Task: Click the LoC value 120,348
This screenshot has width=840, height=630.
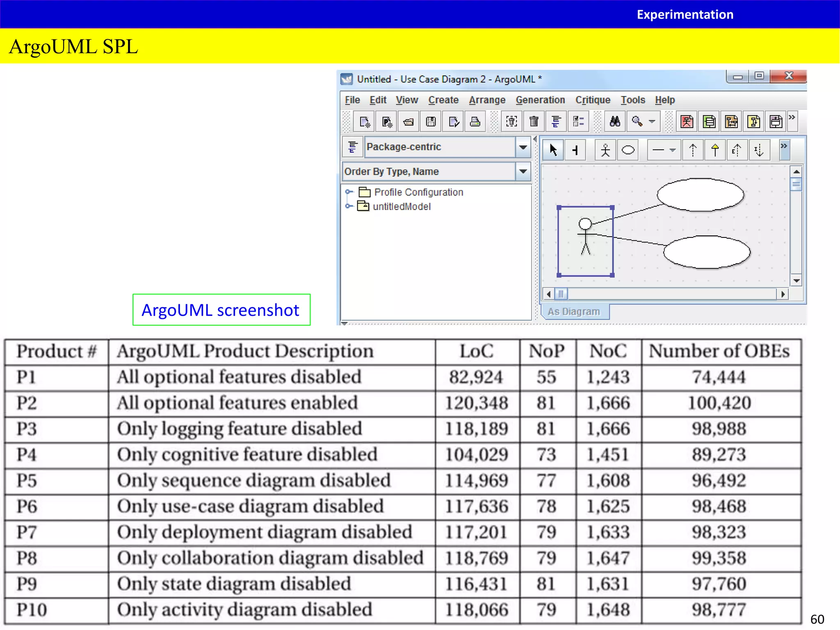Action: pos(477,403)
